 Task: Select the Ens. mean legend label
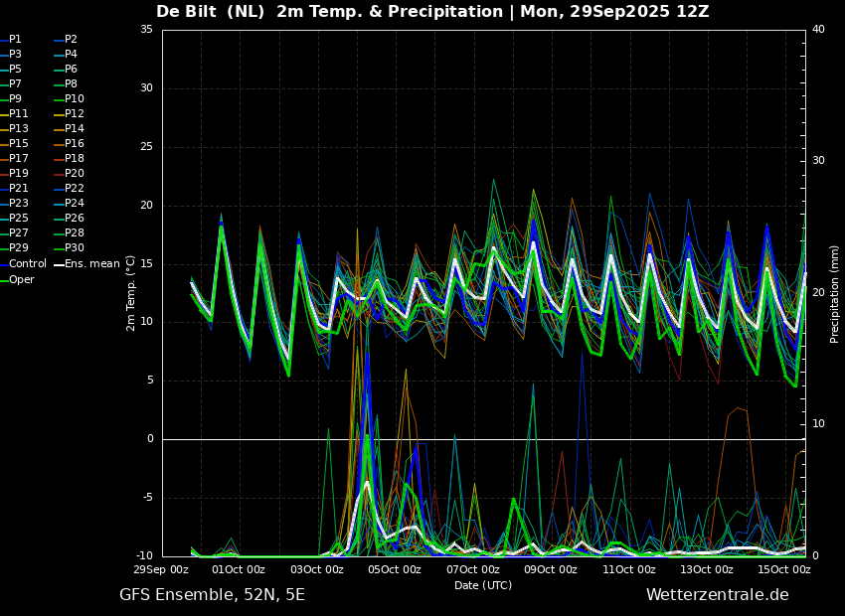tap(87, 263)
